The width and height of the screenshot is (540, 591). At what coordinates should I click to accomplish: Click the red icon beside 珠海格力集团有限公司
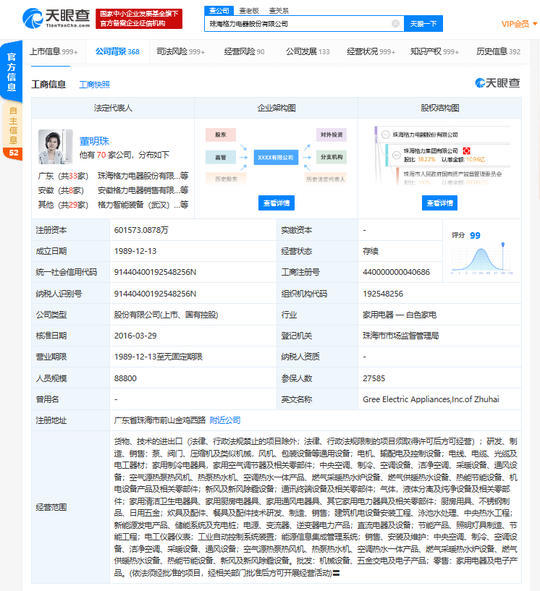[467, 151]
